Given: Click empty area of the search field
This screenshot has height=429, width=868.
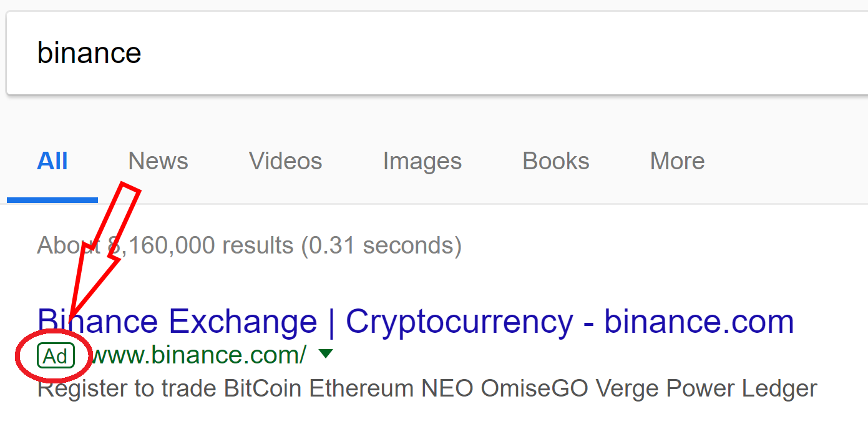Looking at the screenshot, I should click(499, 53).
